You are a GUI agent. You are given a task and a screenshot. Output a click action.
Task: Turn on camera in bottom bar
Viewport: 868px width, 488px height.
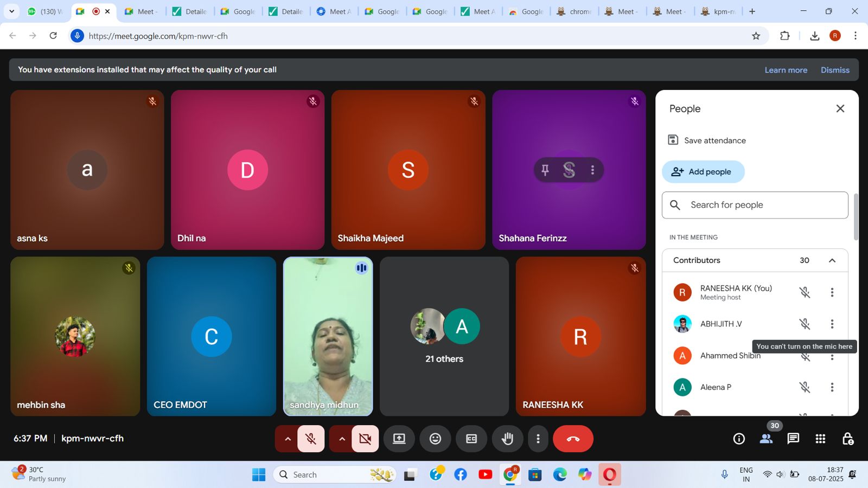point(365,439)
